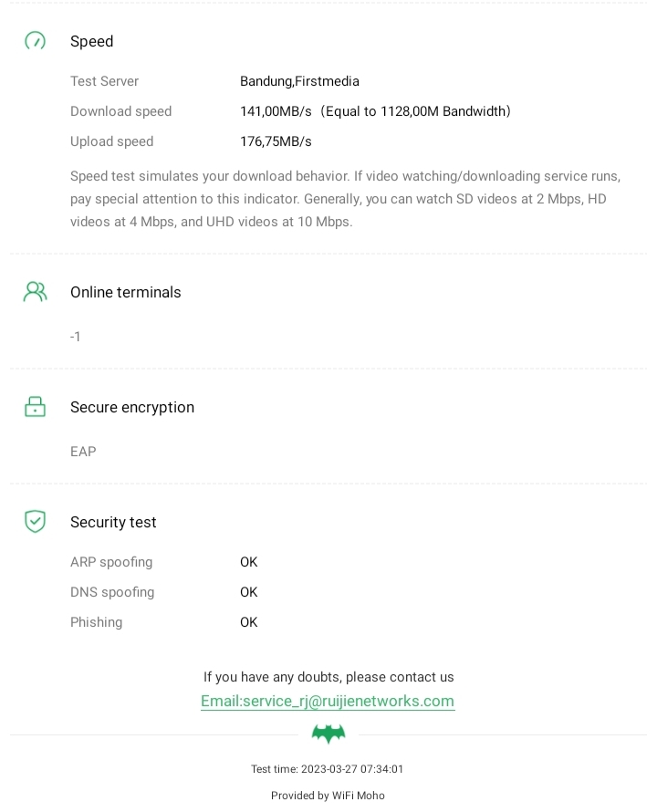Screen dimensions: 657x812
Task: Click the Secure encryption lock icon
Action: (35, 407)
